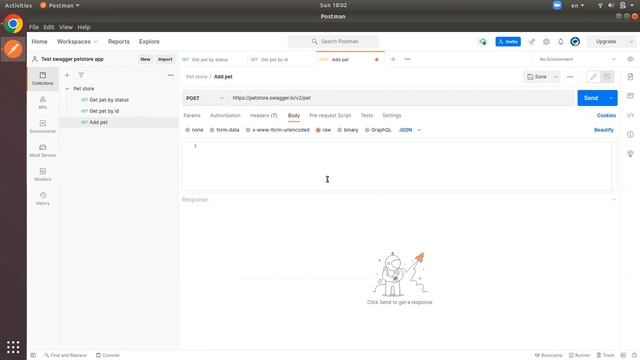
Task: Click the request URL field
Action: pos(401,98)
